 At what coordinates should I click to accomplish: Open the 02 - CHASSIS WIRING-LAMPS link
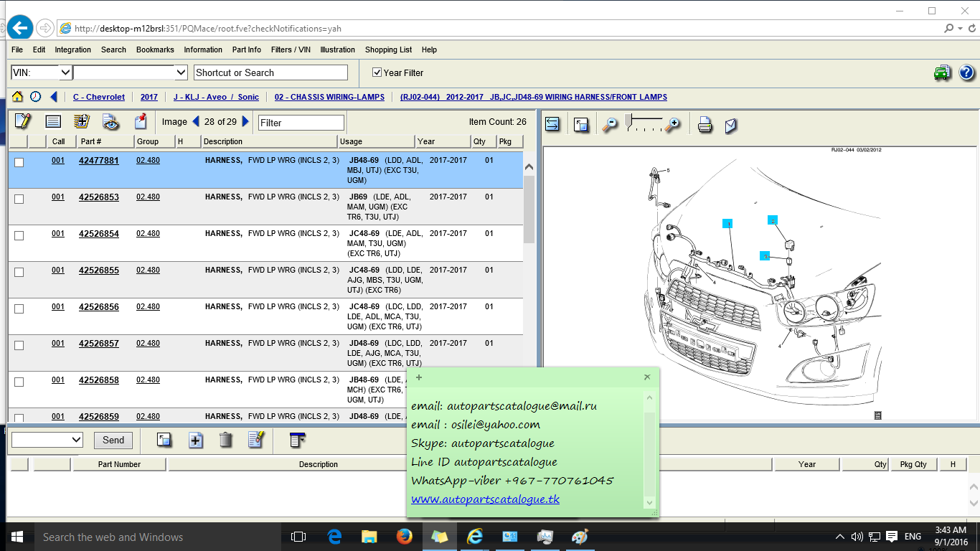coord(329,97)
